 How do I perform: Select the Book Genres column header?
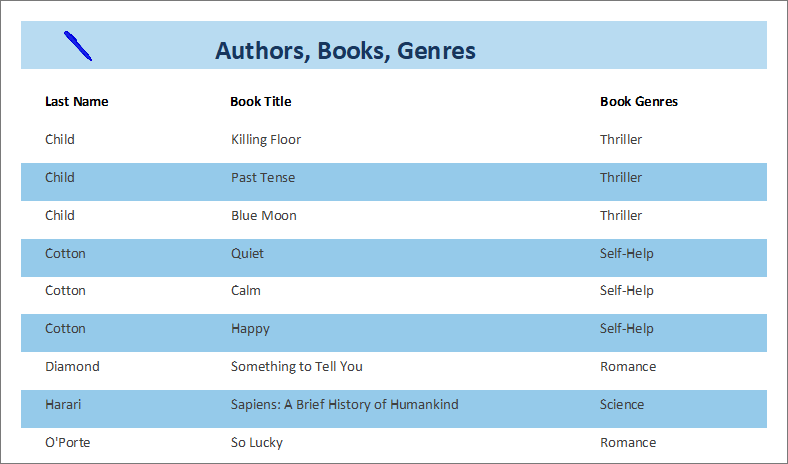(x=639, y=101)
